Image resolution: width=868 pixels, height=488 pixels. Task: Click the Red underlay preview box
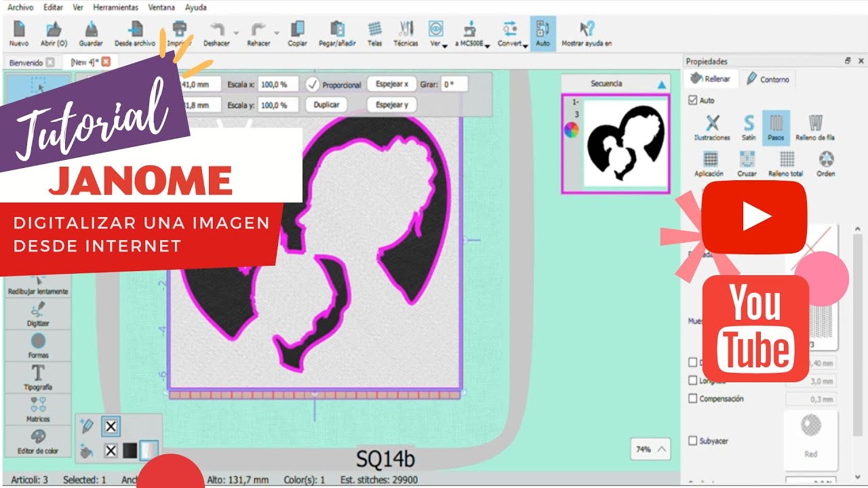[x=811, y=441]
